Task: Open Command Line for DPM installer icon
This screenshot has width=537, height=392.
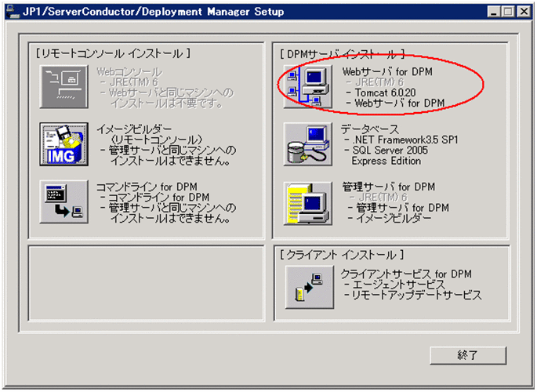Action: [x=64, y=202]
